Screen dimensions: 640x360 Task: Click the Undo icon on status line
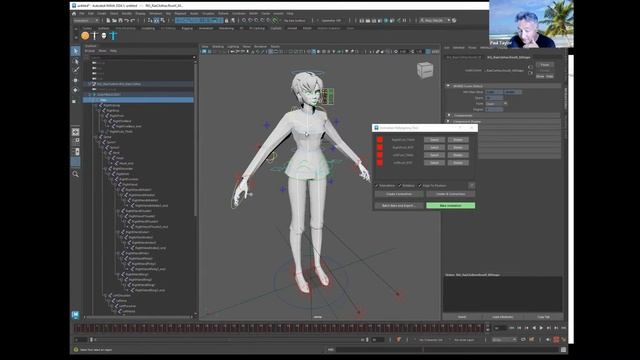[x=127, y=20]
